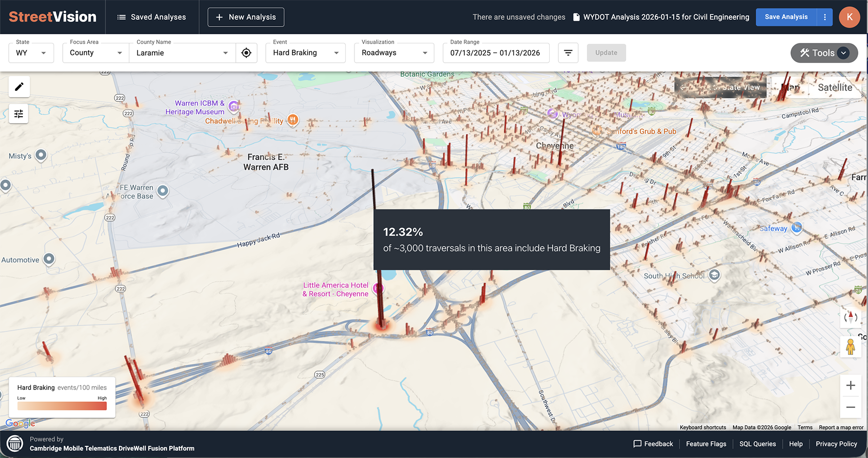
Task: Select the Street View pegman icon
Action: click(851, 347)
